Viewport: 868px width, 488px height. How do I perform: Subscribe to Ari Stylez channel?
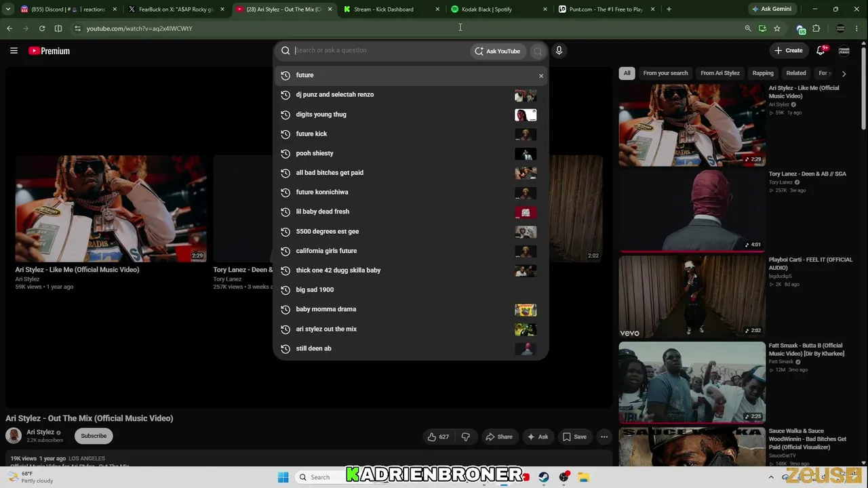94,436
